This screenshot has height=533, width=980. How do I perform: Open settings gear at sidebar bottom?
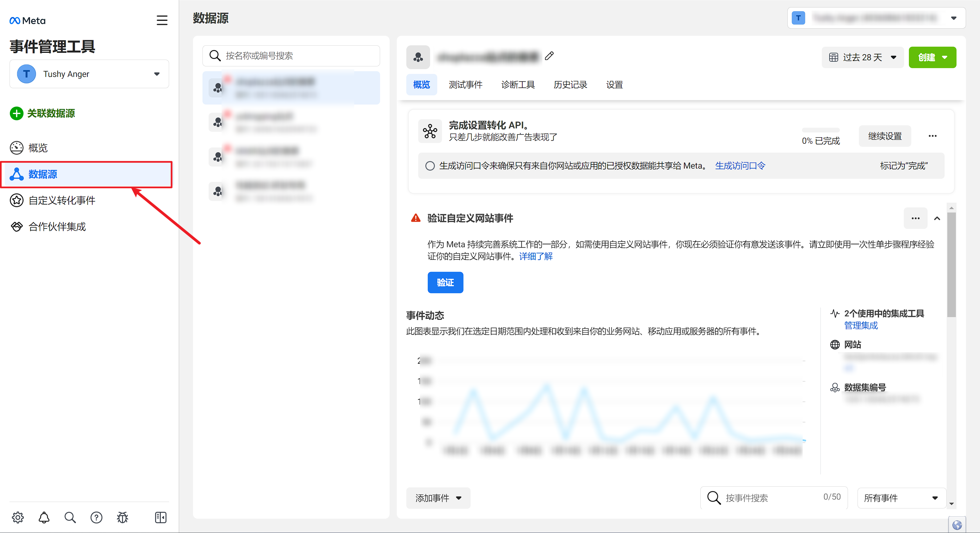17,517
